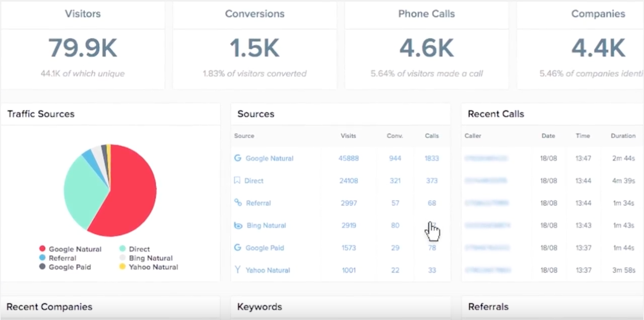Click the Google Paid source icon

[x=237, y=247]
